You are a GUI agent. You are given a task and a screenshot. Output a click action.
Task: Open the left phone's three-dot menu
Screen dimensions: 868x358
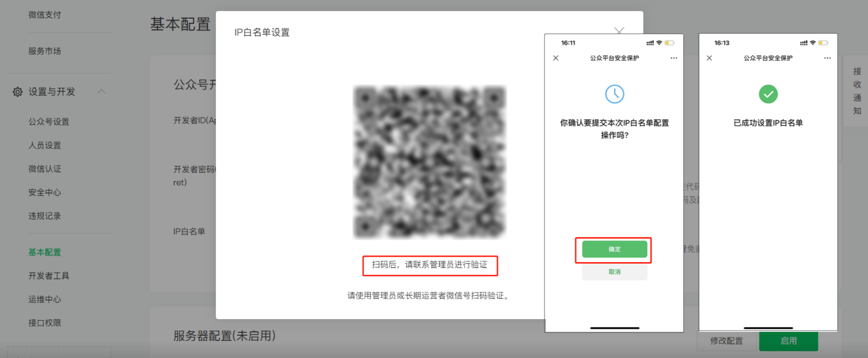click(x=674, y=58)
